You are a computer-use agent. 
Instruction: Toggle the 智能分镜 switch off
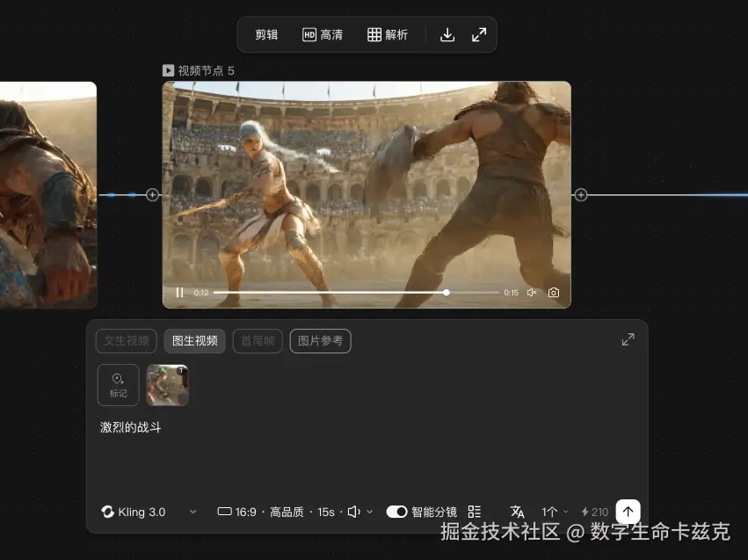(x=397, y=511)
